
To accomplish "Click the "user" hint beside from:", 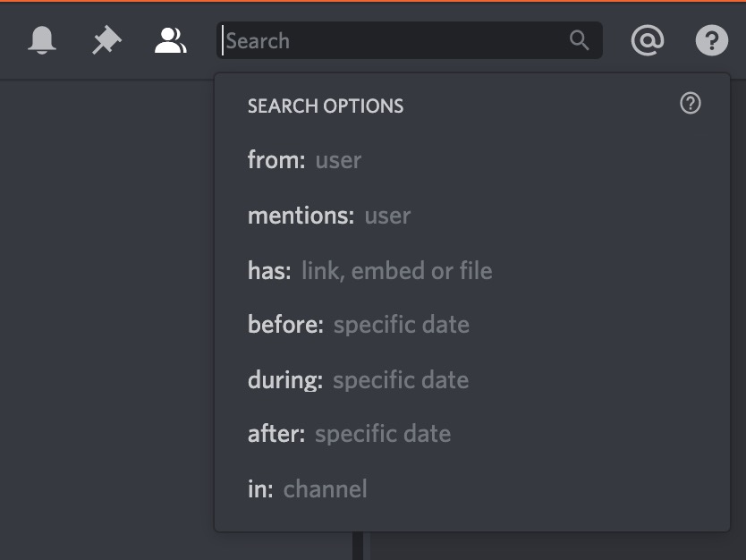I will [x=338, y=160].
